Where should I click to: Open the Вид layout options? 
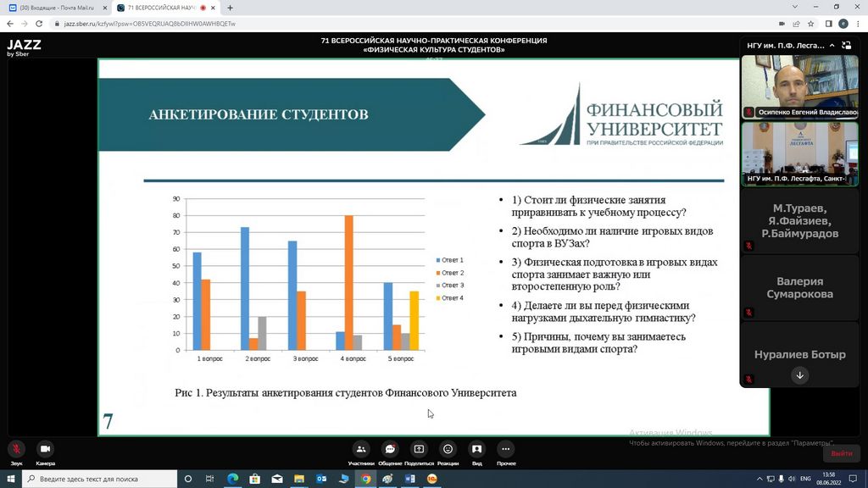[476, 449]
